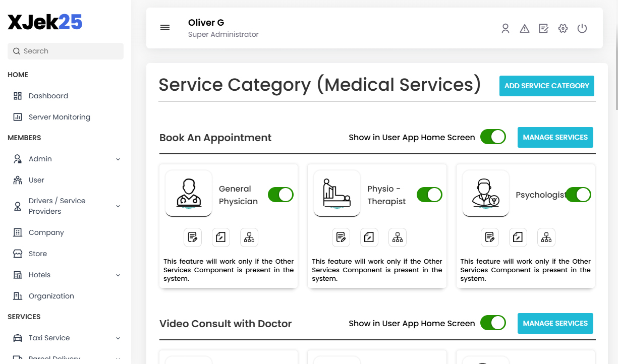Disable the Psychologist service toggle
Image resolution: width=618 pixels, height=364 pixels.
[578, 194]
